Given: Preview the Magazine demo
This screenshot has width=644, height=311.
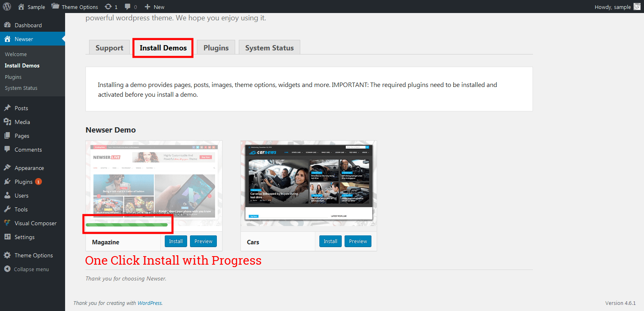Looking at the screenshot, I should (x=203, y=241).
